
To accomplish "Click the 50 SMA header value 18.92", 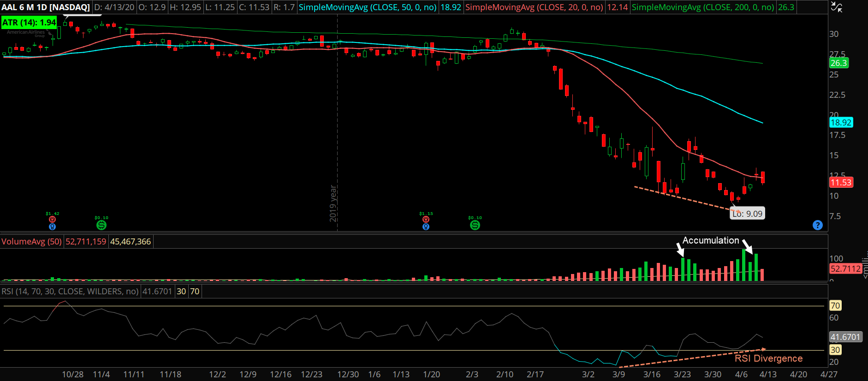I will pos(451,7).
